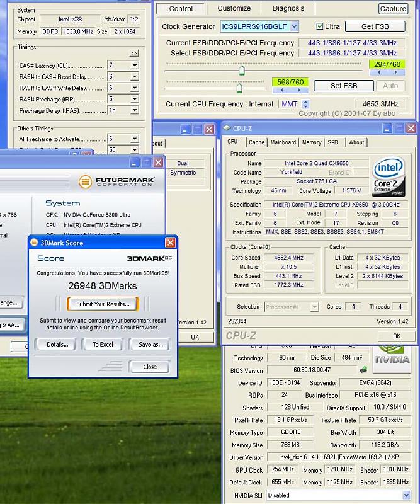Image resolution: width=420 pixels, height=504 pixels.
Task: Open the Cache tab in CPU-Z
Action: coord(256,142)
